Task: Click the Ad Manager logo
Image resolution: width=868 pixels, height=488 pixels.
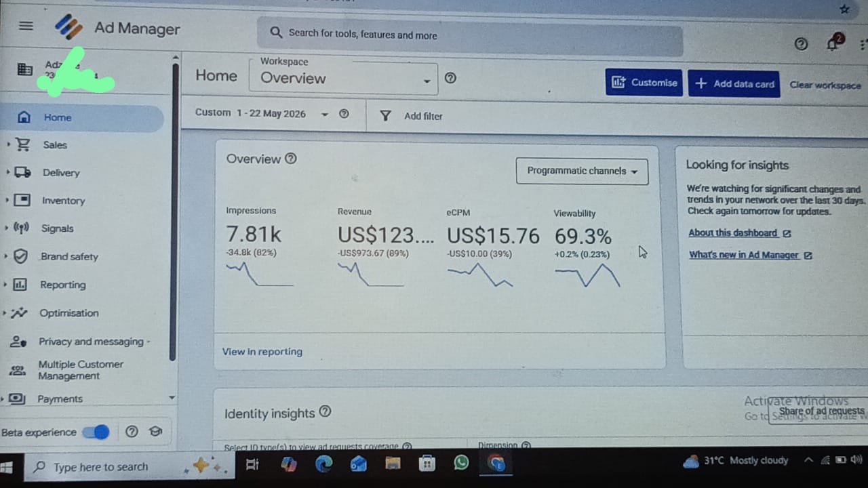Action: click(69, 28)
